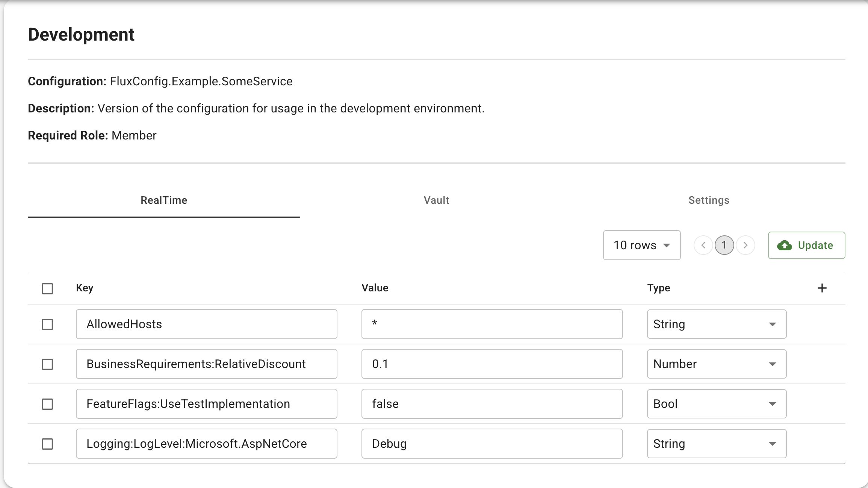Screen dimensions: 868x488
Task: Click the page 1 pagination indicator
Action: pos(724,246)
